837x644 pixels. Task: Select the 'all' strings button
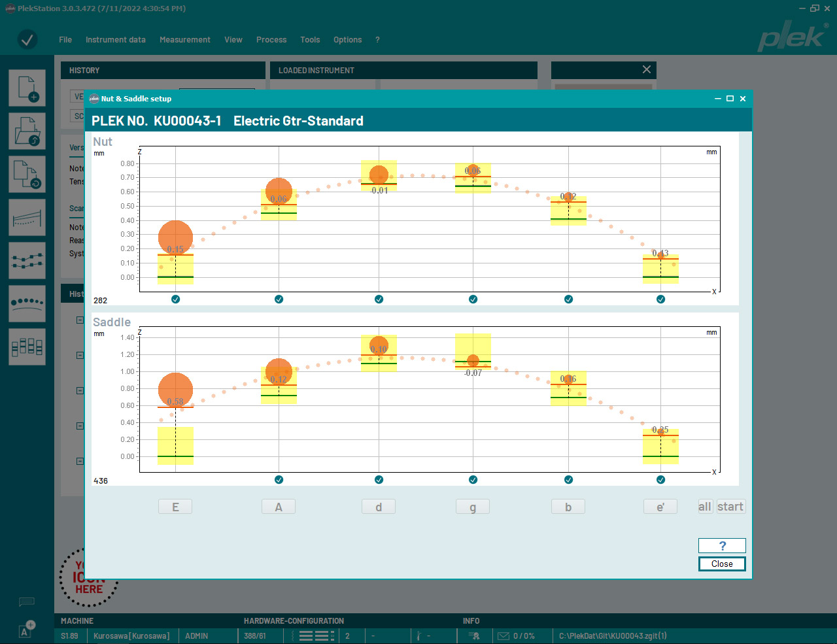click(x=704, y=507)
